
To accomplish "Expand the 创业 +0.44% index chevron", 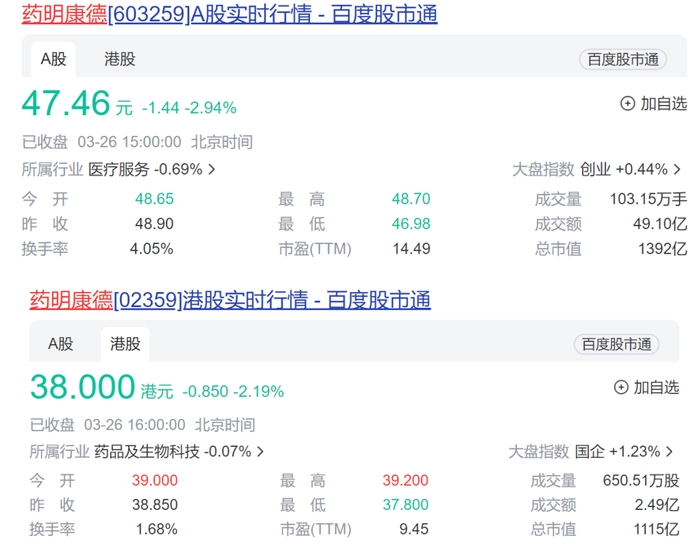I will click(x=677, y=170).
